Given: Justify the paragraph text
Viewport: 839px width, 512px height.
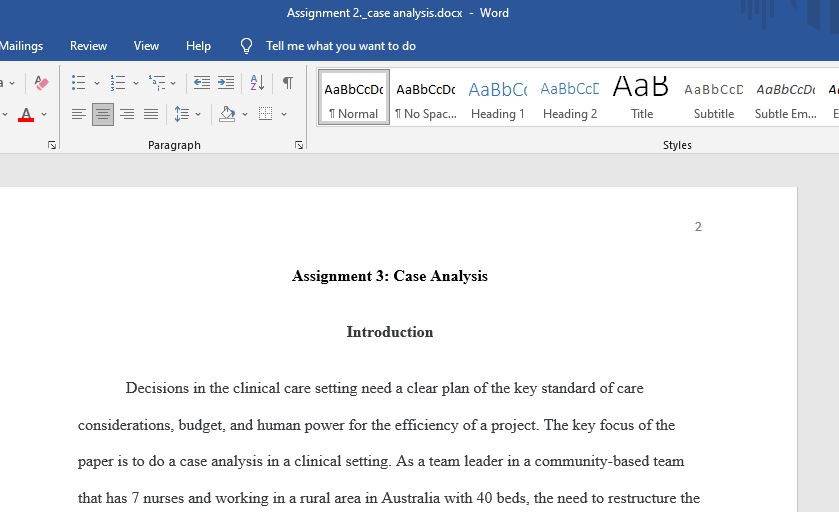Looking at the screenshot, I should click(151, 114).
